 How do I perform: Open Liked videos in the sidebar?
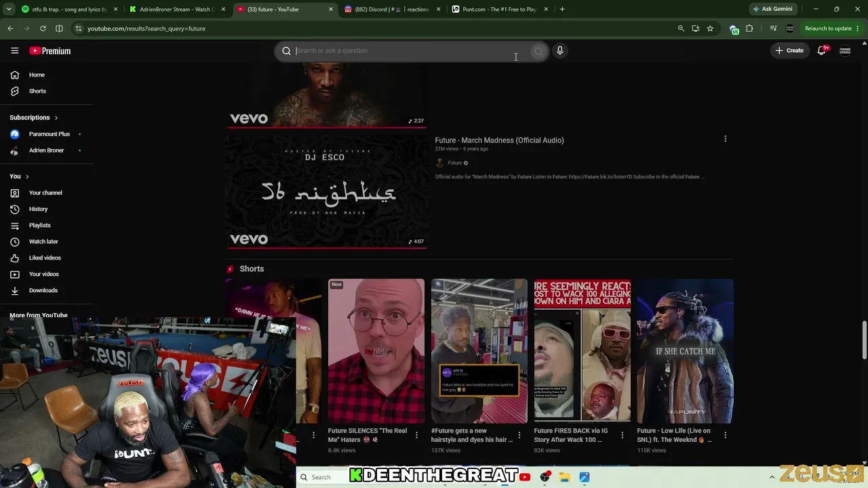46,258
